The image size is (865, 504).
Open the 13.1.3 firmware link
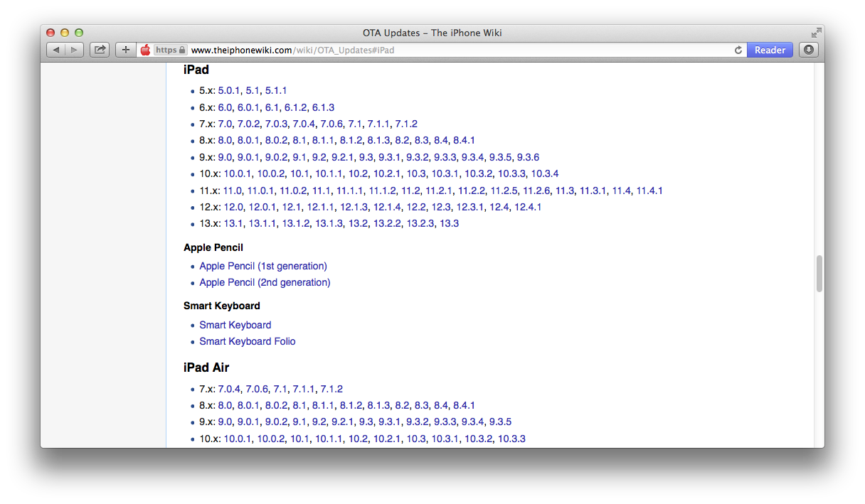329,223
